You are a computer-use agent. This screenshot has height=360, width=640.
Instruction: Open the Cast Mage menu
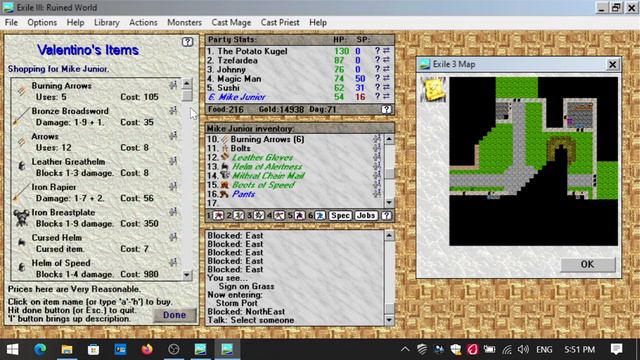point(231,22)
